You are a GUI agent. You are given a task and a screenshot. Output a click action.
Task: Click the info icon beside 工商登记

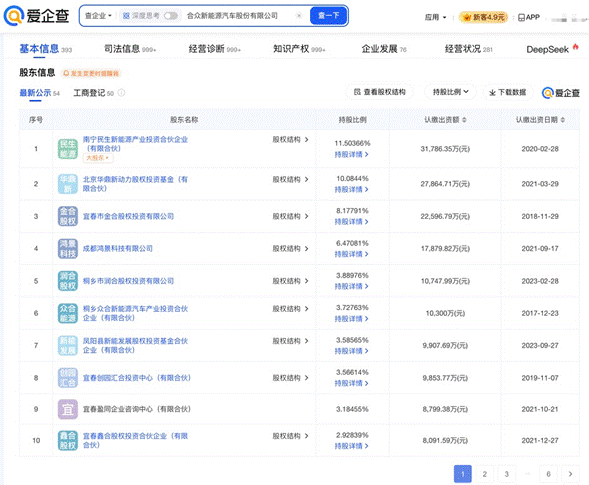click(121, 93)
